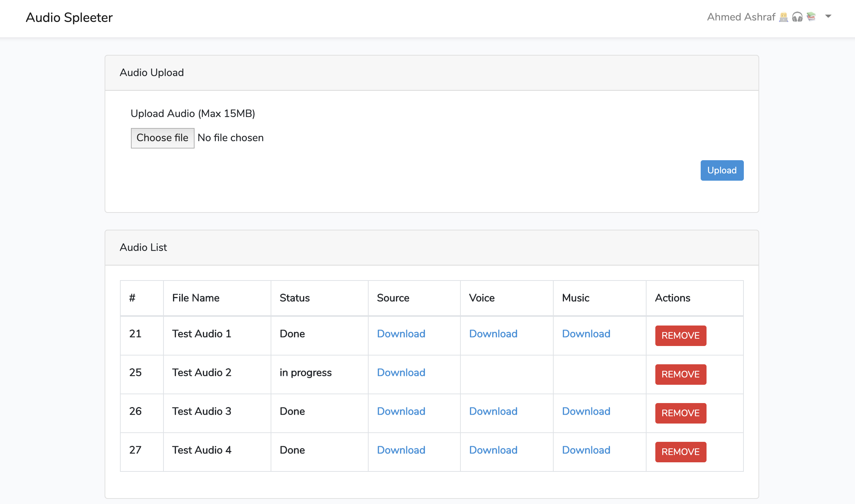Remove Test Audio 1 from list
The width and height of the screenshot is (855, 504).
point(680,335)
